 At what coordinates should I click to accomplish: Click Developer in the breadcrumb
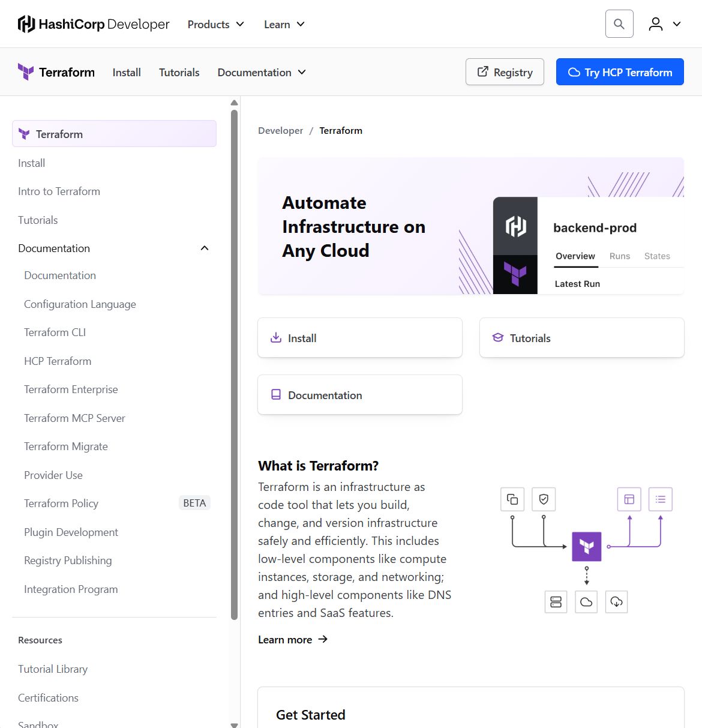click(x=280, y=131)
